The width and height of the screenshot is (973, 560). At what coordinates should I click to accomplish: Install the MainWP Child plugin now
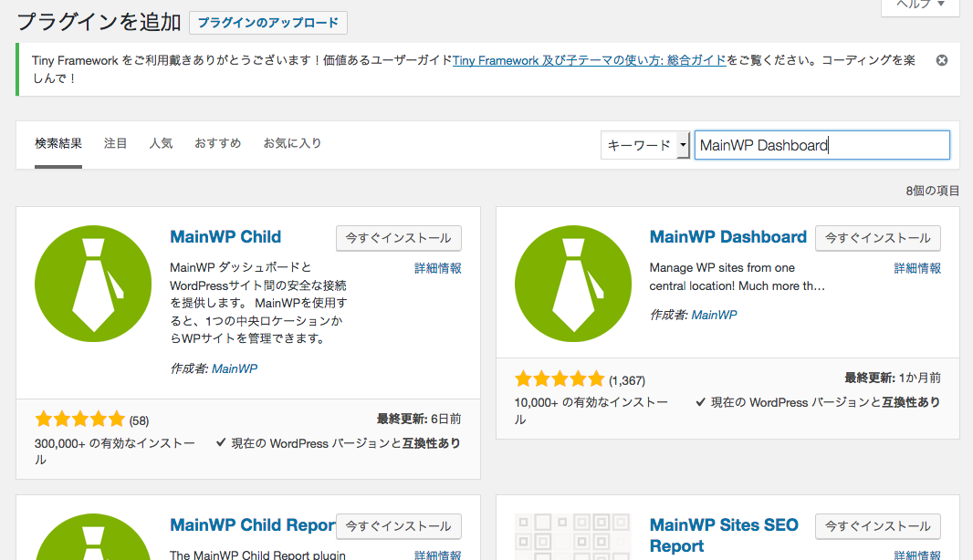point(398,238)
